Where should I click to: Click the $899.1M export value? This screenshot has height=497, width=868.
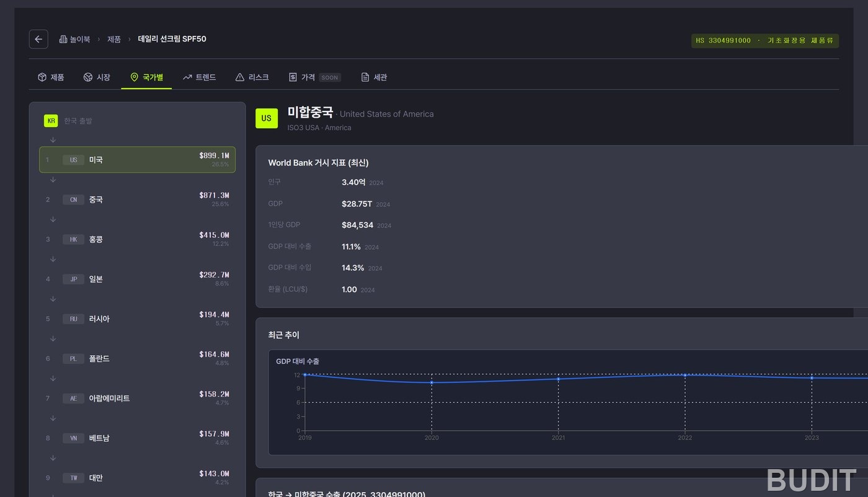pyautogui.click(x=214, y=156)
